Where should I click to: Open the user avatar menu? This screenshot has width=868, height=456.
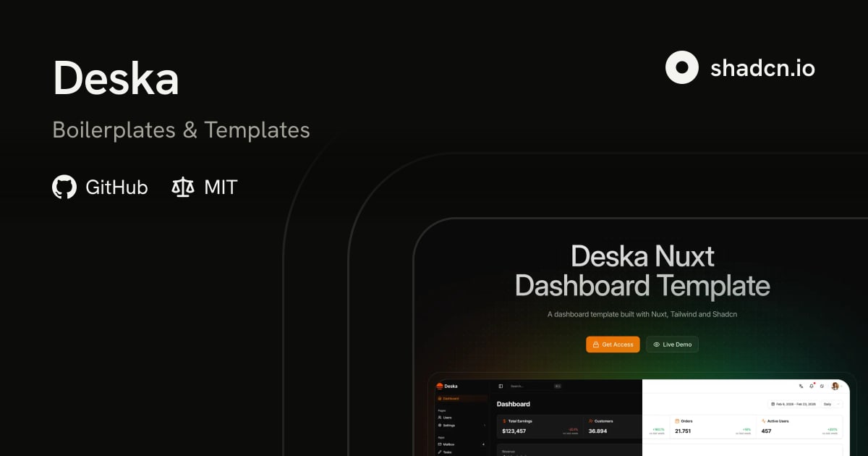point(835,386)
